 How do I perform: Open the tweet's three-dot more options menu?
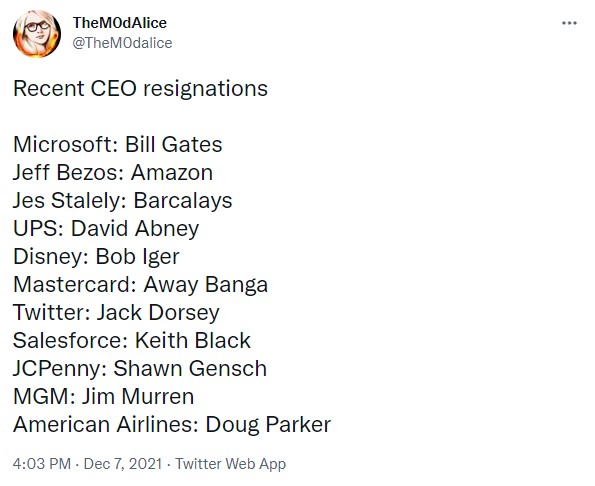point(569,23)
